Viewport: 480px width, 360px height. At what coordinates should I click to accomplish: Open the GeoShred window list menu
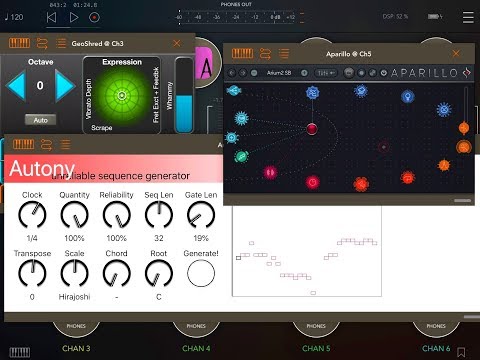point(61,43)
